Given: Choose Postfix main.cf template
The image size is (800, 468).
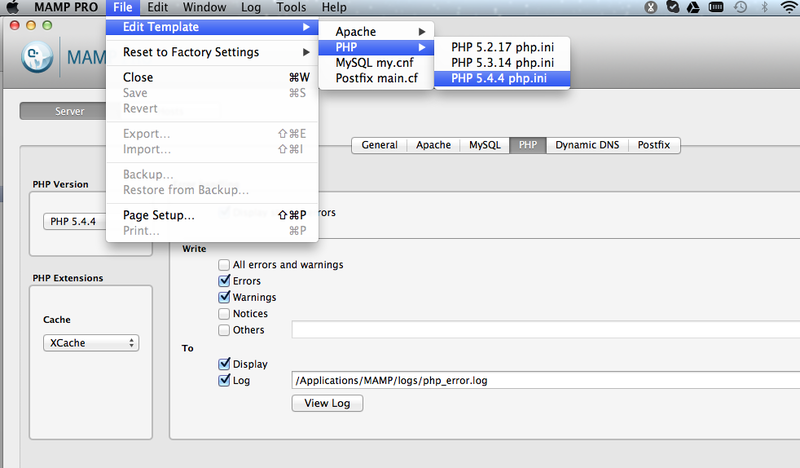Looking at the screenshot, I should point(377,78).
